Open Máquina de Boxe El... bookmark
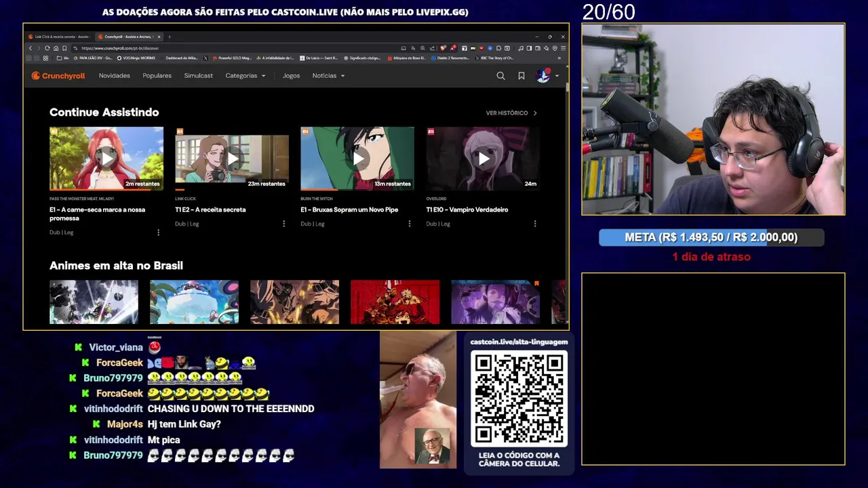The height and width of the screenshot is (488, 868). (406, 58)
